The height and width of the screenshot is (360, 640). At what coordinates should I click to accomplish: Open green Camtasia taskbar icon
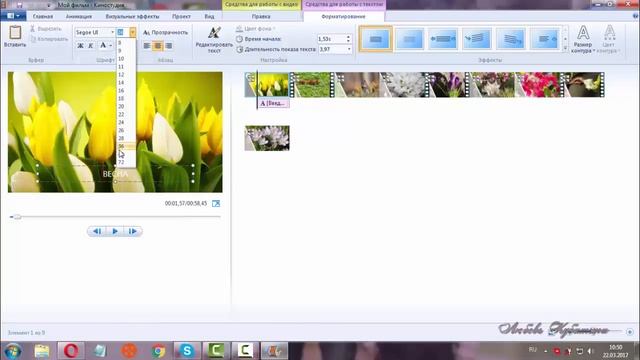[x=216, y=351]
